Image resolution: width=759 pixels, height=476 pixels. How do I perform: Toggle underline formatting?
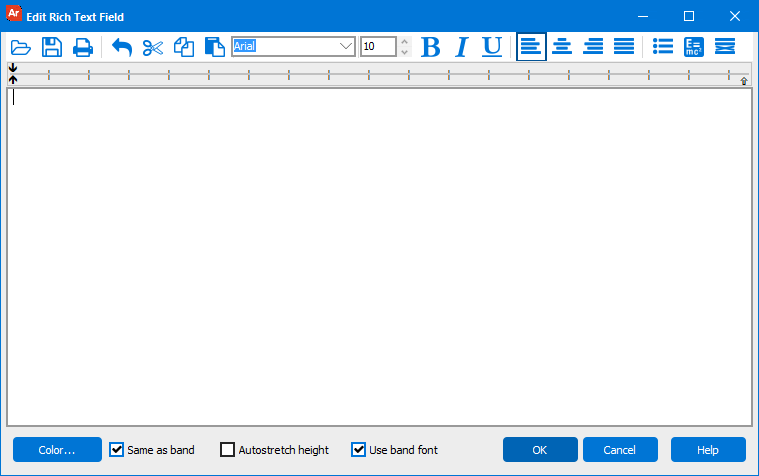click(492, 47)
